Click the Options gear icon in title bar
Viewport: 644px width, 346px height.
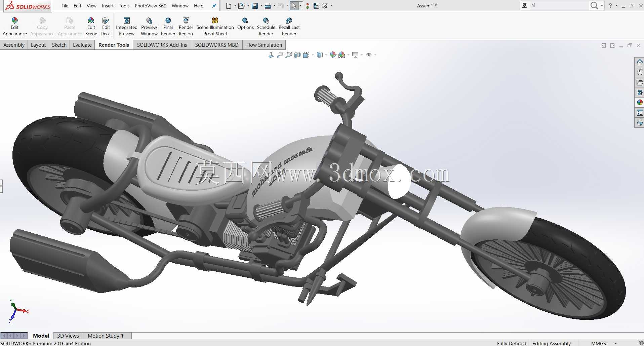[325, 6]
